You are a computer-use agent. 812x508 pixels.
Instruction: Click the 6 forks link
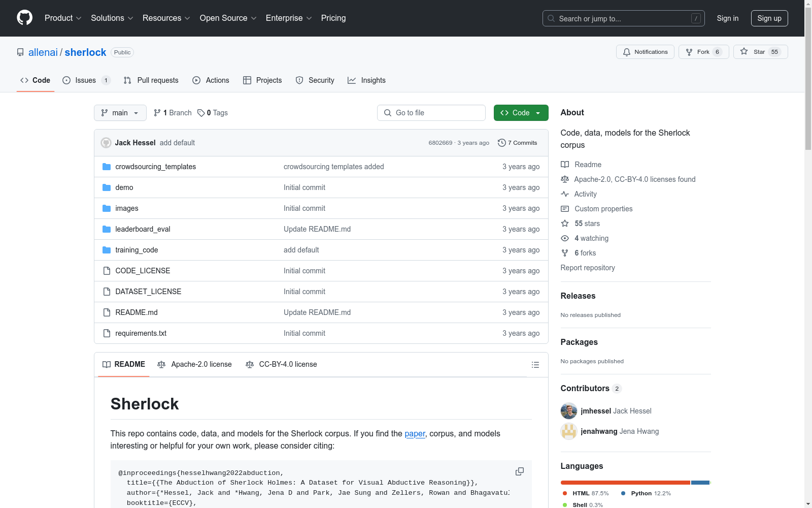click(585, 253)
